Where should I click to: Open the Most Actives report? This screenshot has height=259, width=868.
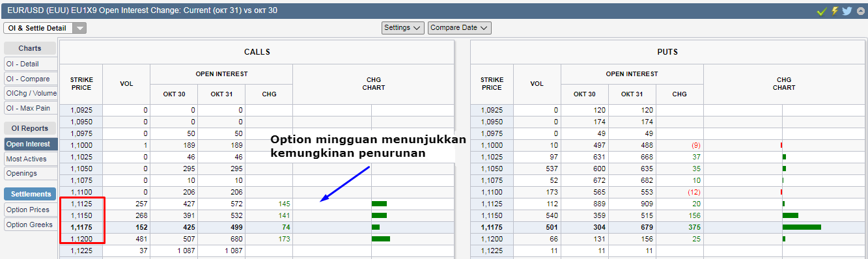(x=31, y=159)
